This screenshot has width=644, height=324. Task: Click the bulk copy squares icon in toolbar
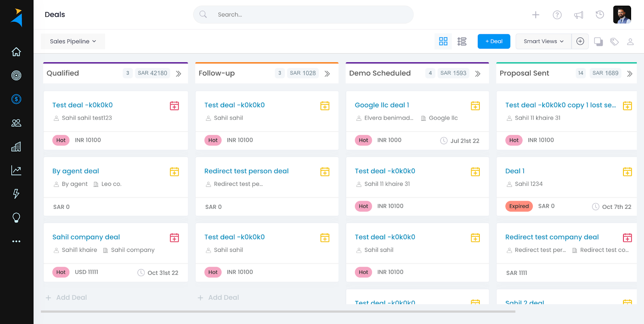(599, 41)
